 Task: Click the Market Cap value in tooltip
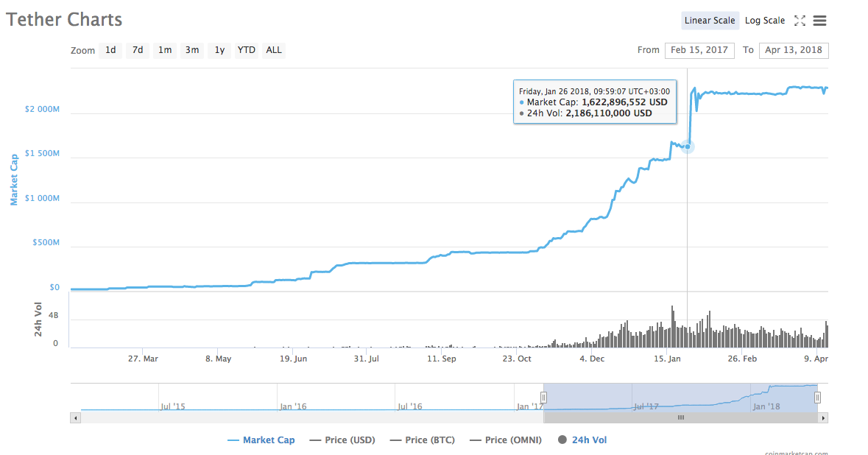point(624,102)
